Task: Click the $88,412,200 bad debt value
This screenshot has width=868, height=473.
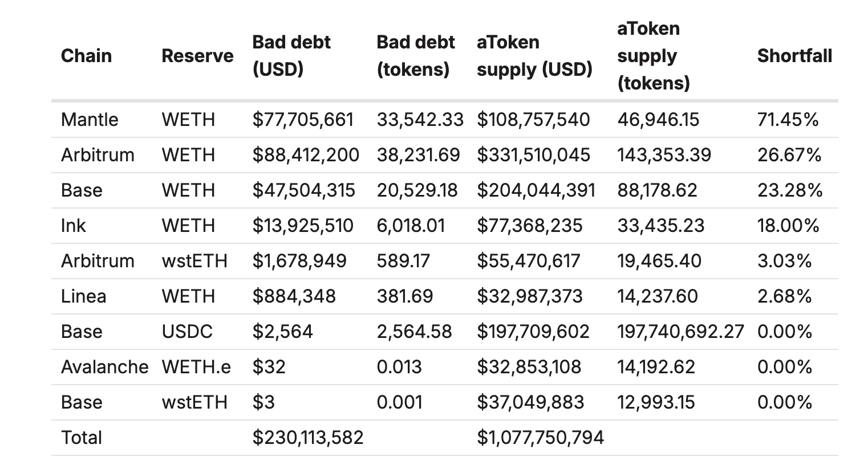Action: click(x=306, y=155)
